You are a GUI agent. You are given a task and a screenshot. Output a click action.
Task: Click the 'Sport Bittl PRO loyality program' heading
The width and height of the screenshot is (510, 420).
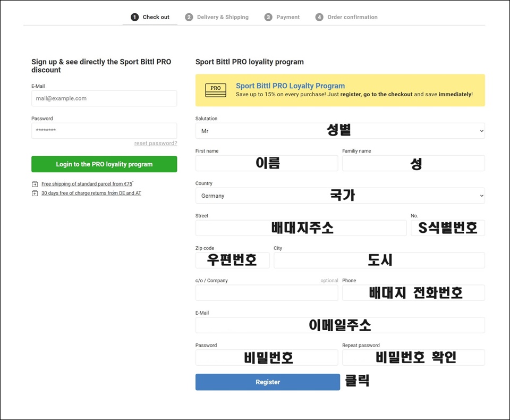pos(250,62)
